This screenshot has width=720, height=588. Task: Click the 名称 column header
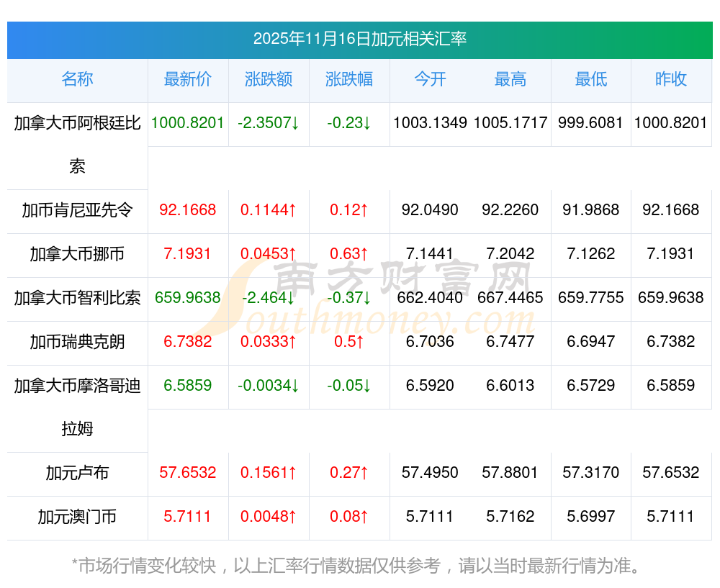77,79
